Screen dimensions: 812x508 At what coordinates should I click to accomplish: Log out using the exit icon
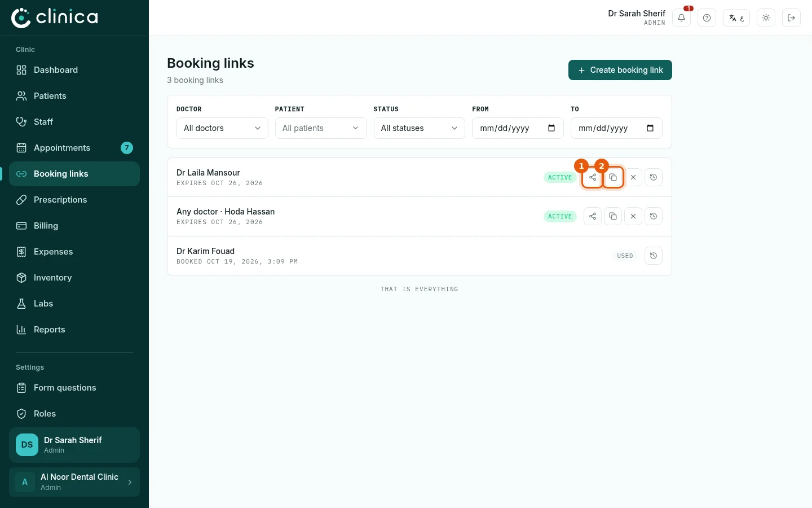click(x=791, y=18)
